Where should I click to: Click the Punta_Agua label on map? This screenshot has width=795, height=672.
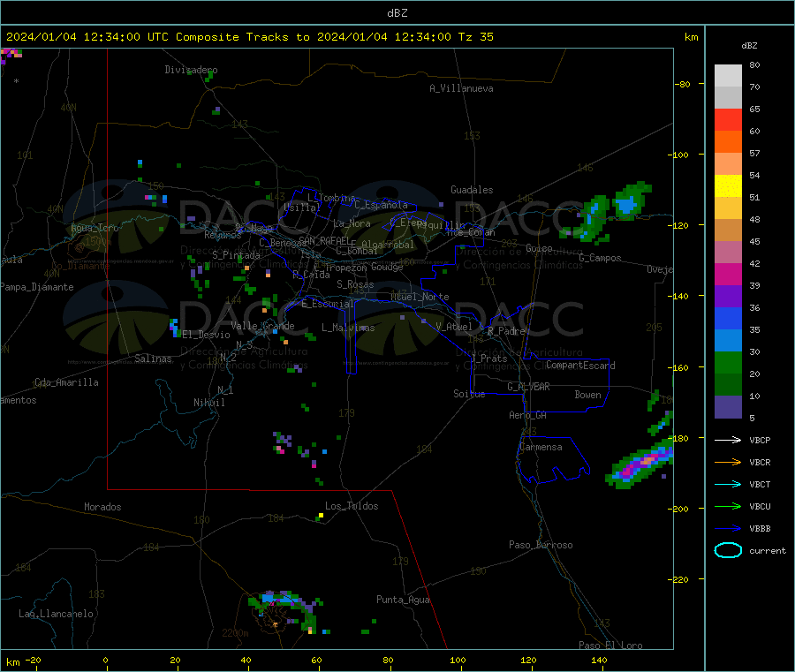click(x=403, y=600)
